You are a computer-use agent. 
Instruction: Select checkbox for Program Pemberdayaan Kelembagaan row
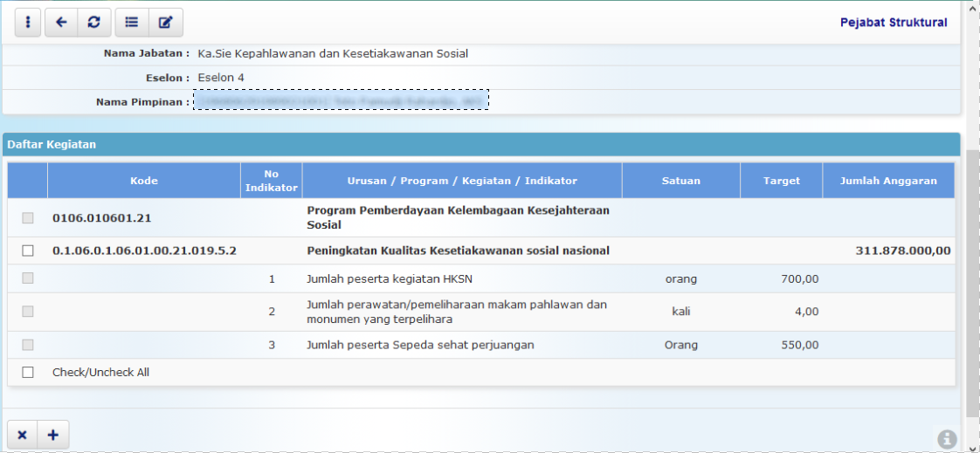click(28, 218)
